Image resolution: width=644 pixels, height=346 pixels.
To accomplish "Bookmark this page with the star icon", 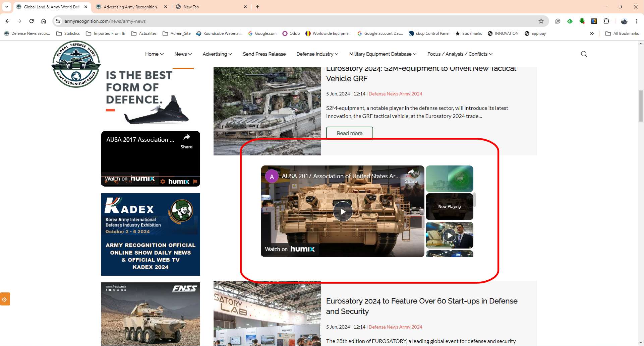I will [541, 21].
